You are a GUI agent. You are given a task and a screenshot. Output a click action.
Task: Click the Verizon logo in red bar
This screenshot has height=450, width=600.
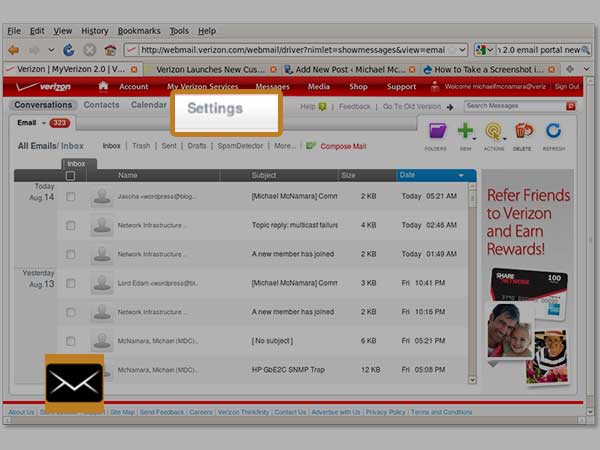(43, 86)
